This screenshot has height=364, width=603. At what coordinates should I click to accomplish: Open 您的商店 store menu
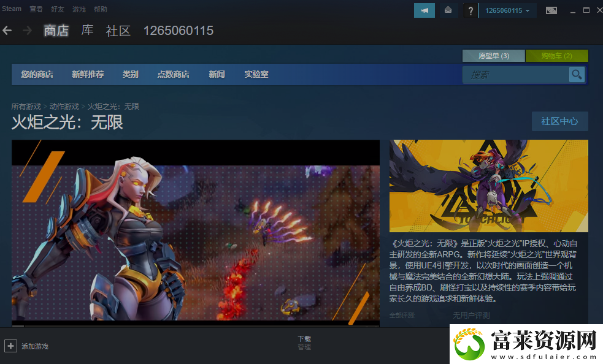tap(37, 74)
